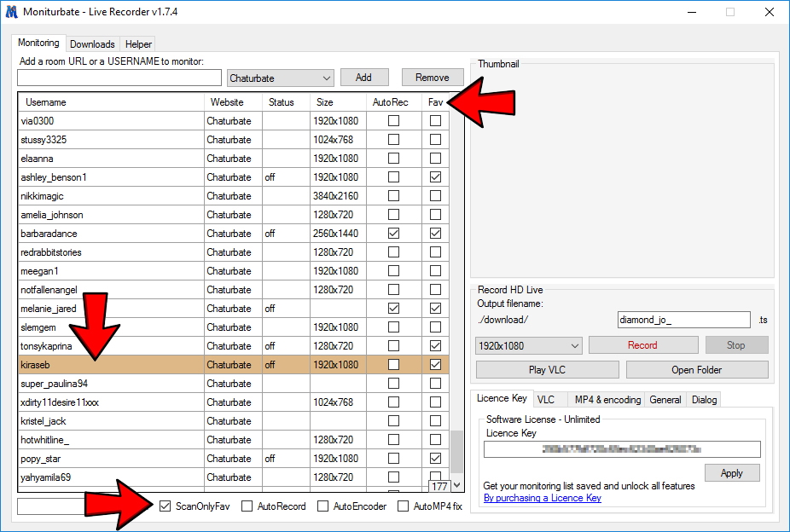Click Apply to submit the licence key
This screenshot has width=790, height=532.
pos(731,473)
